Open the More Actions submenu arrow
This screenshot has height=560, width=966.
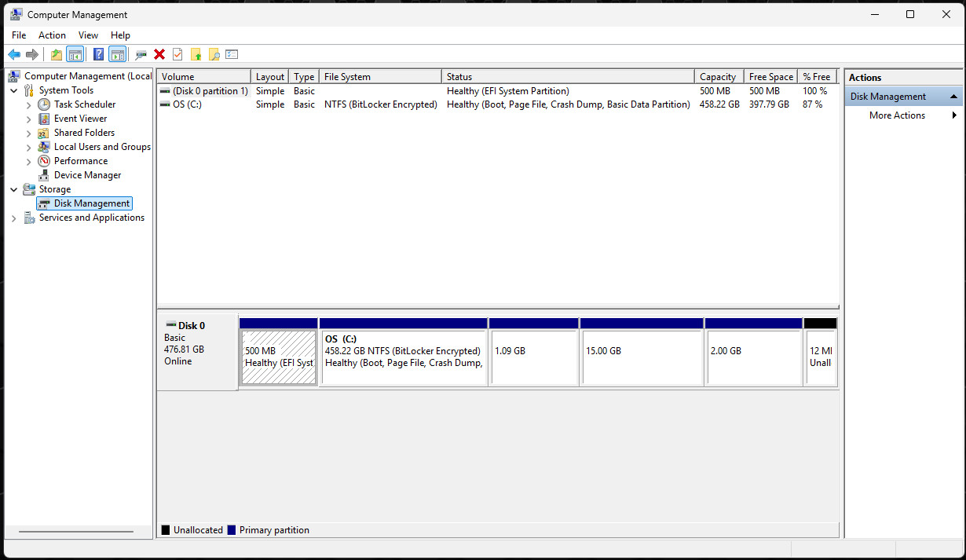coord(954,115)
